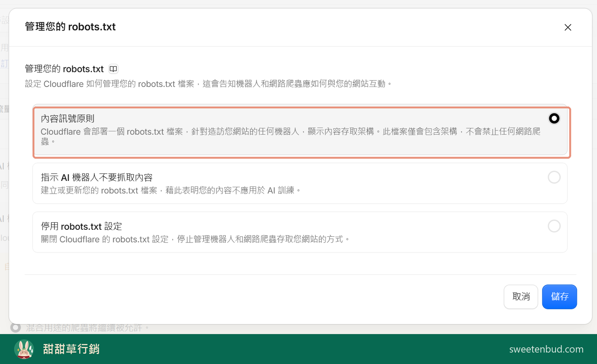
Task: Save changes with the 儲存 button
Action: pos(559,297)
